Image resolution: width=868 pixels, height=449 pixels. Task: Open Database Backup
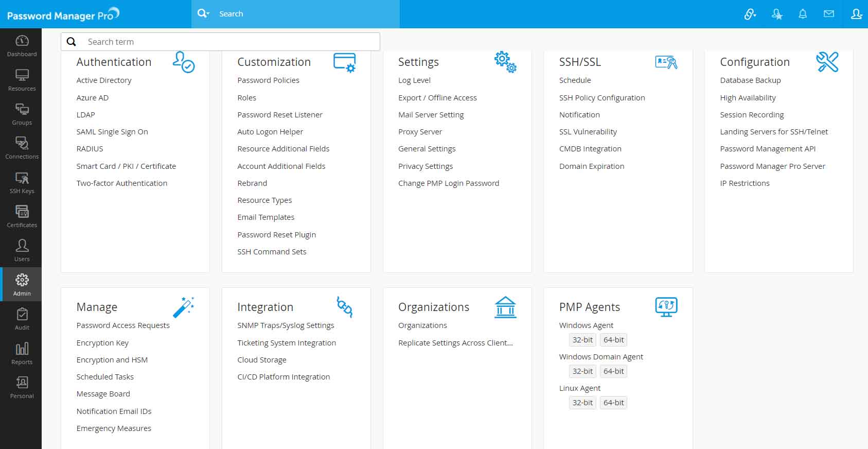[750, 80]
